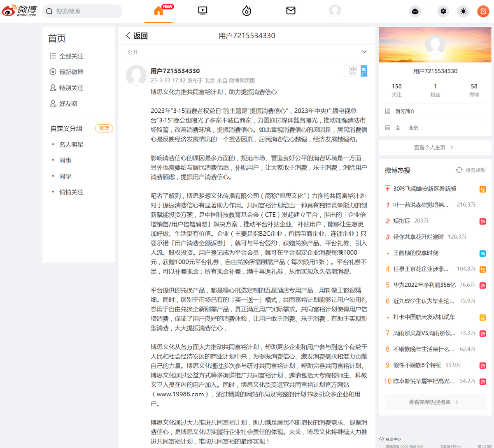Open profile avatar in top navigation
The height and width of the screenshot is (448, 494).
click(335, 11)
